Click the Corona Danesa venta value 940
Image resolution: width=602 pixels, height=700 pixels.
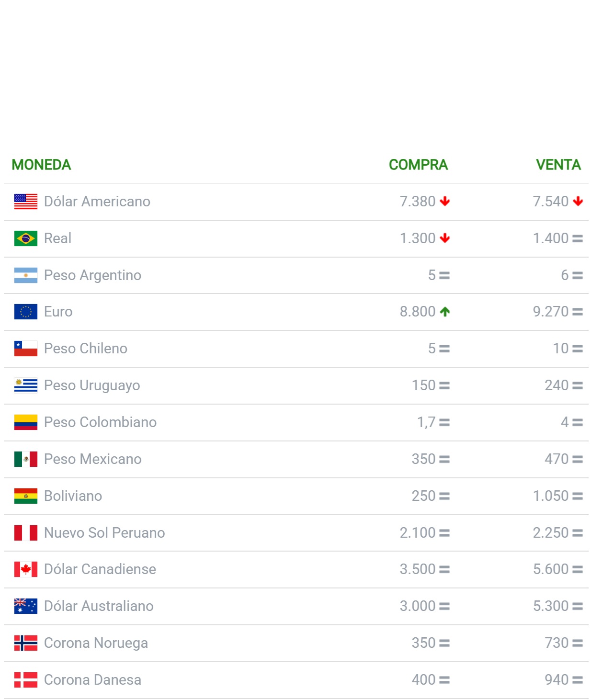[557, 680]
